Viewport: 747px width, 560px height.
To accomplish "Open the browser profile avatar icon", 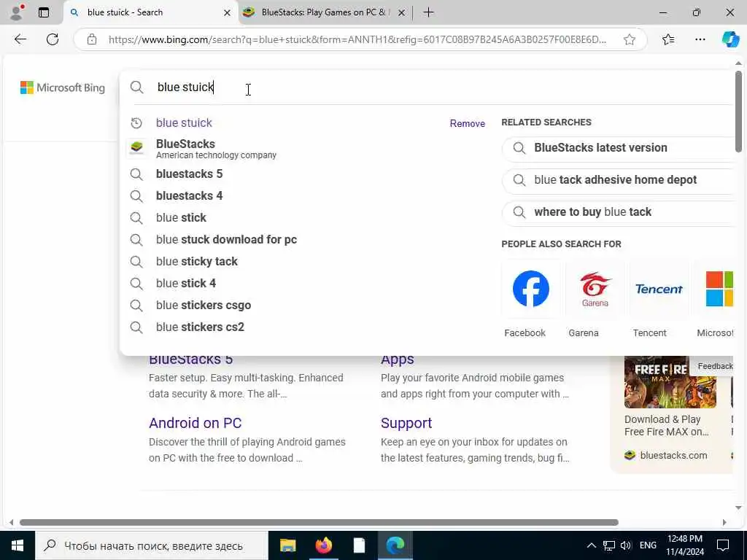I will (x=17, y=12).
